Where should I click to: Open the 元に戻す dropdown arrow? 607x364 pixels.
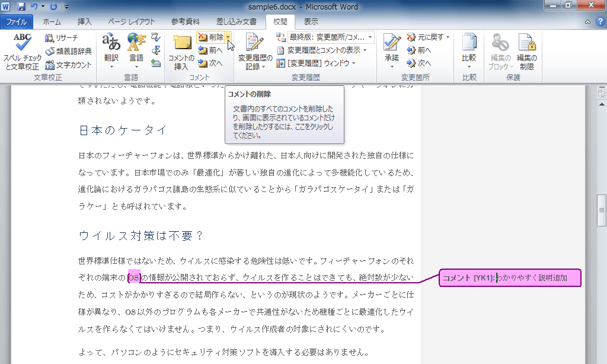pyautogui.click(x=448, y=37)
